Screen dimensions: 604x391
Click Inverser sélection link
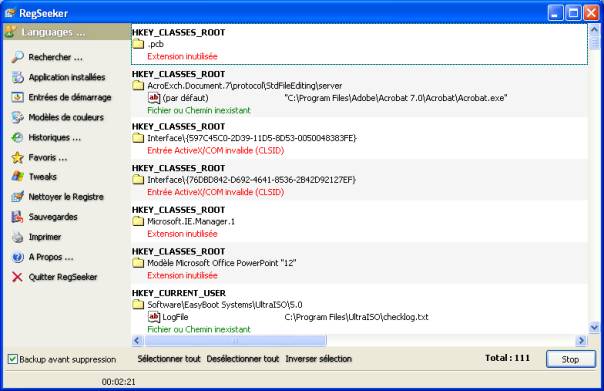point(319,359)
